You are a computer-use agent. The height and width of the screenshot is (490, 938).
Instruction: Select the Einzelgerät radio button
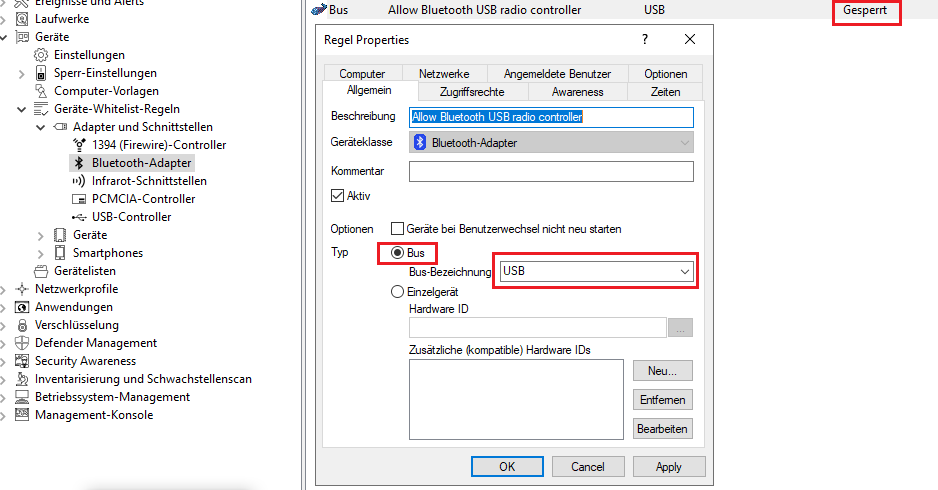coord(398,292)
